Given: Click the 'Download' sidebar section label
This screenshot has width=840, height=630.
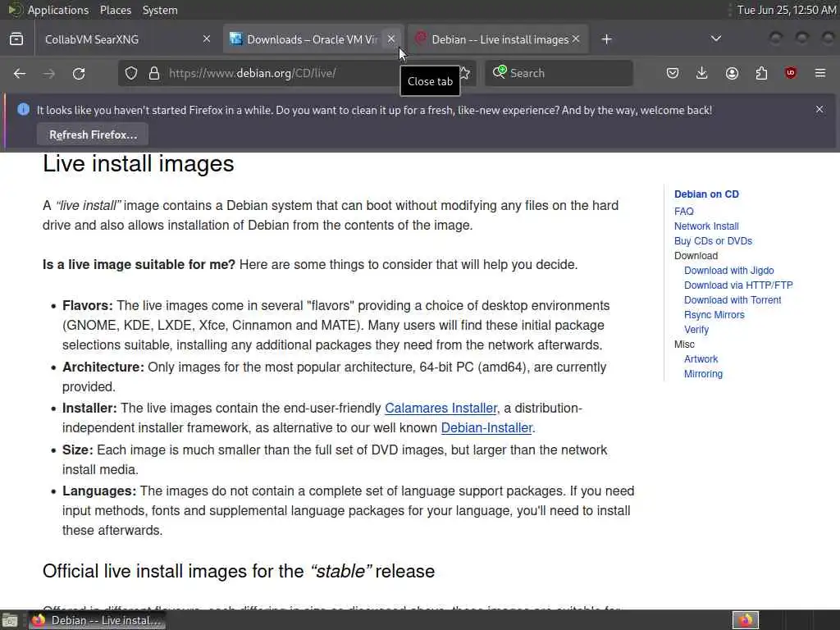Looking at the screenshot, I should click(x=696, y=256).
